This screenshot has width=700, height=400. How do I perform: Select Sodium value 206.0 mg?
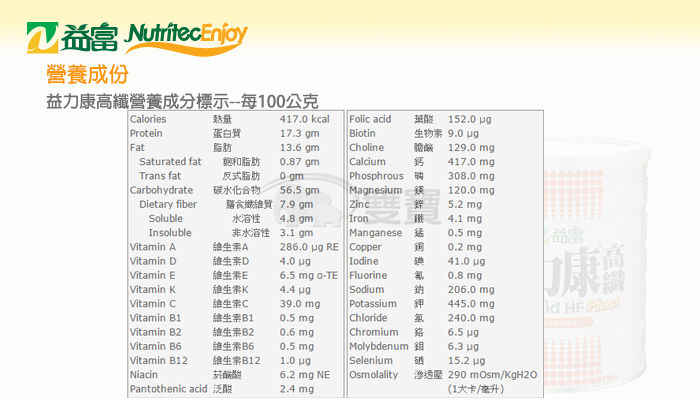tap(471, 290)
